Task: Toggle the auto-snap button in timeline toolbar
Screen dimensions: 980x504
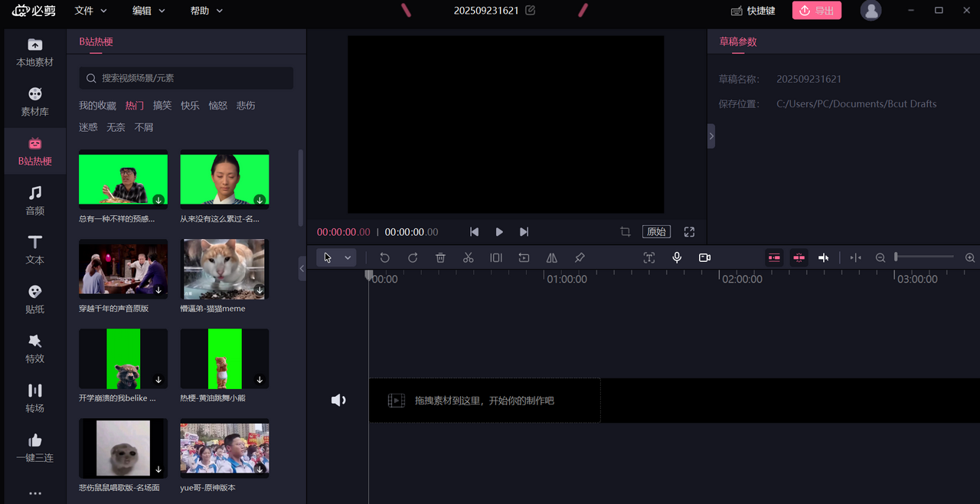Action: pyautogui.click(x=799, y=257)
